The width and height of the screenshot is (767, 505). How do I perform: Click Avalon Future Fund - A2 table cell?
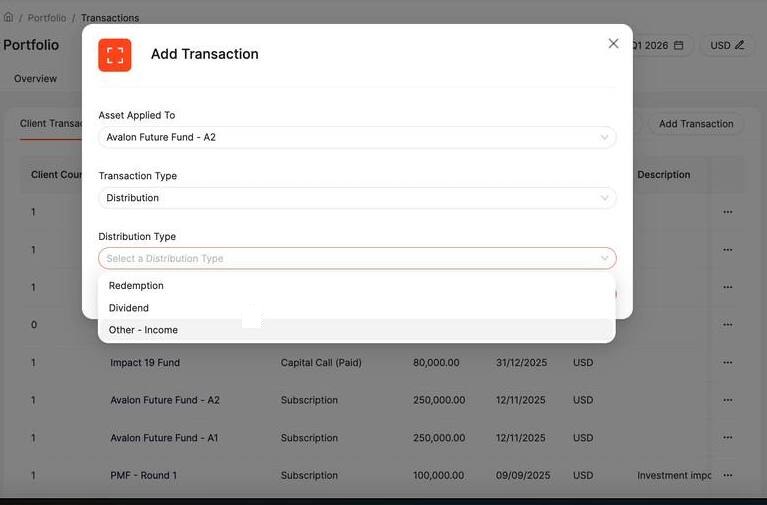tap(165, 400)
